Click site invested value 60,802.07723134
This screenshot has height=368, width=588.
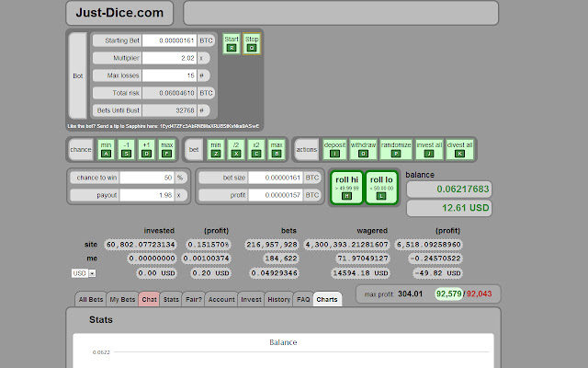141,245
